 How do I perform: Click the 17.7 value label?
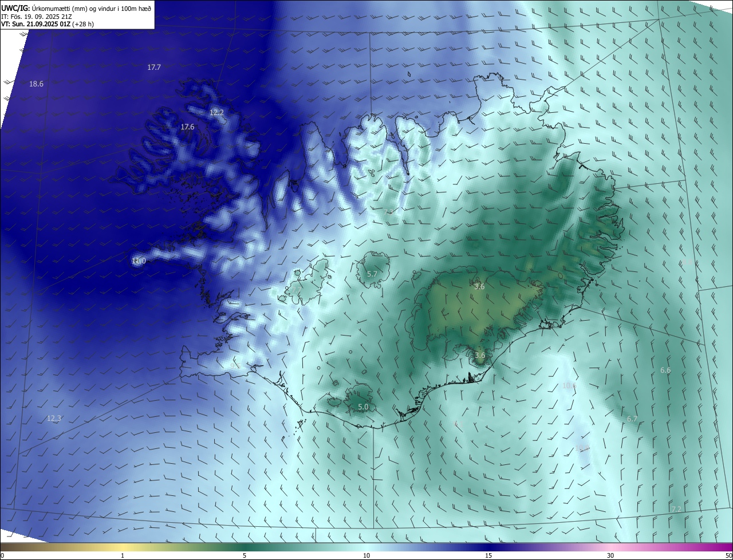click(x=154, y=67)
